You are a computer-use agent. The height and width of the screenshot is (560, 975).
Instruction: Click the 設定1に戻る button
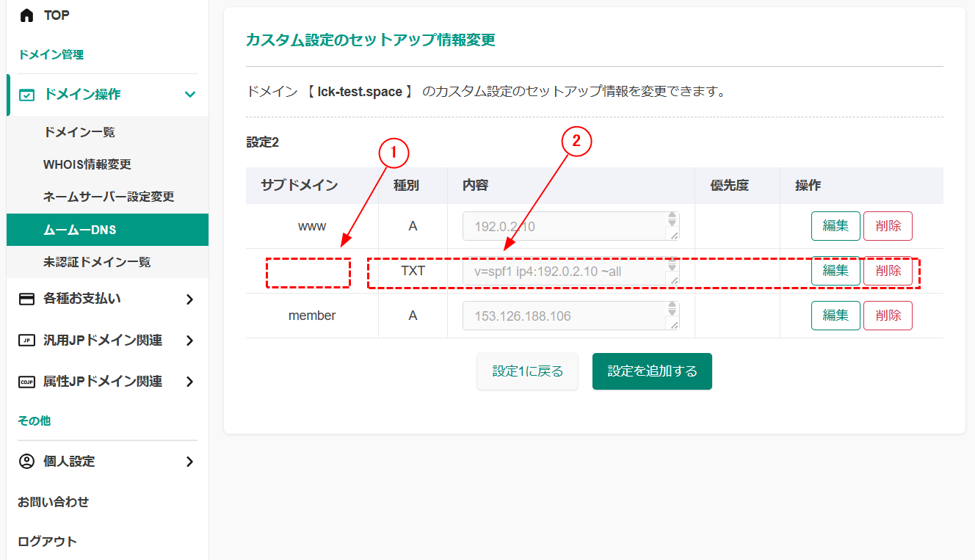pyautogui.click(x=527, y=371)
